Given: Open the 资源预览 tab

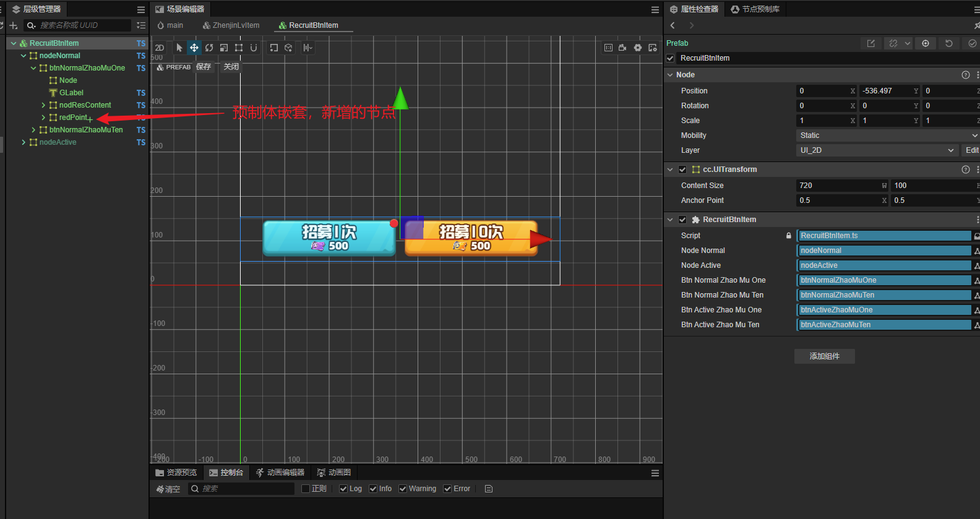Looking at the screenshot, I should [x=176, y=473].
